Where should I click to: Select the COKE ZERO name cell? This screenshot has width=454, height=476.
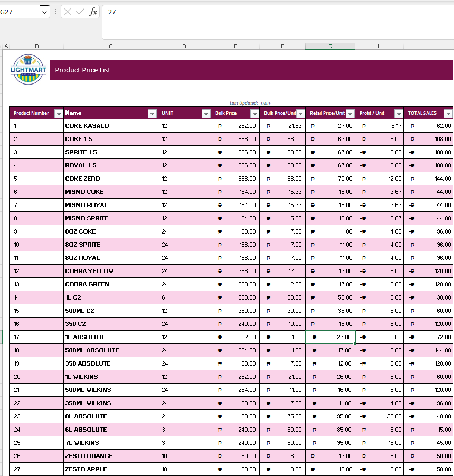[x=110, y=179]
